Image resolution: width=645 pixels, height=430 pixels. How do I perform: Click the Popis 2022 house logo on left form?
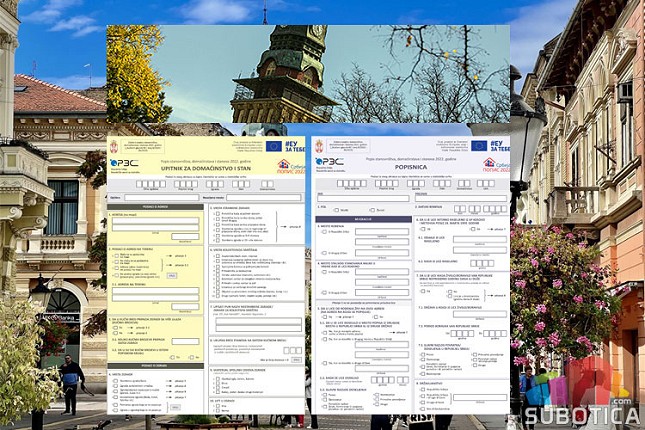[283, 163]
